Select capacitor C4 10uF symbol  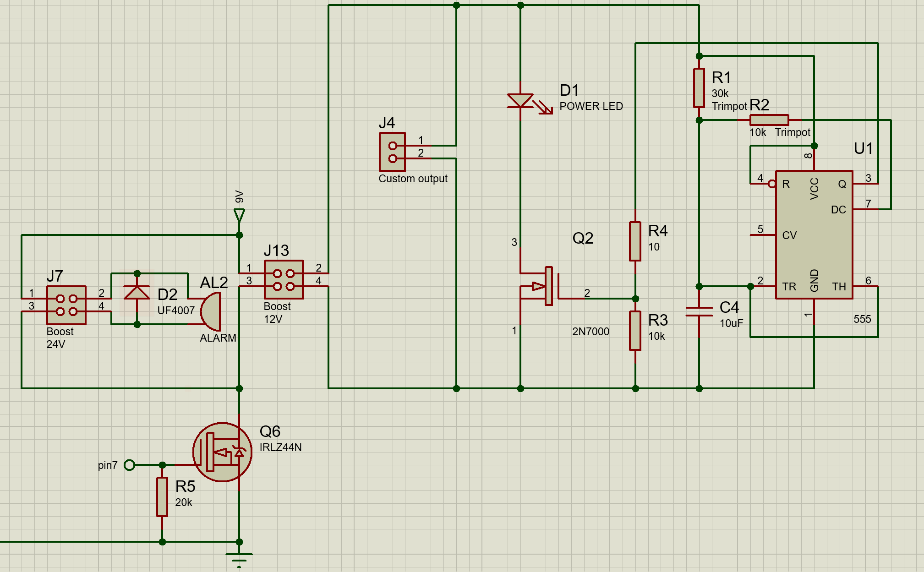[x=699, y=312]
